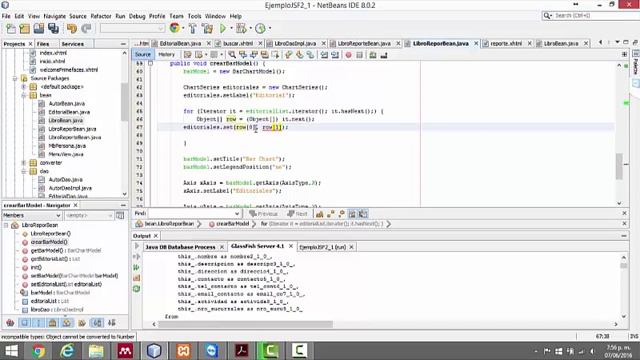Screen dimensions: 640x360
Task: Click the Toggle Bookmark icon in editor toolbar
Action: pyautogui.click(x=310, y=55)
